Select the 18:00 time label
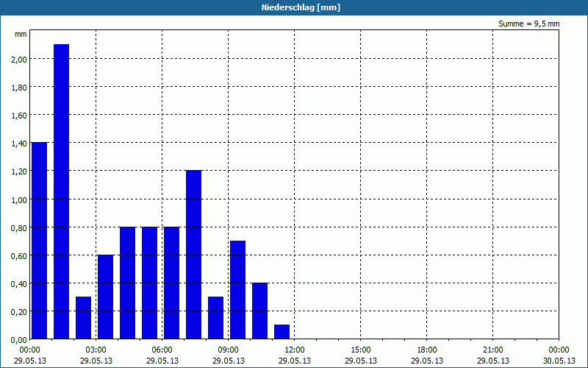Viewport: 588px width, 368px height. (427, 350)
